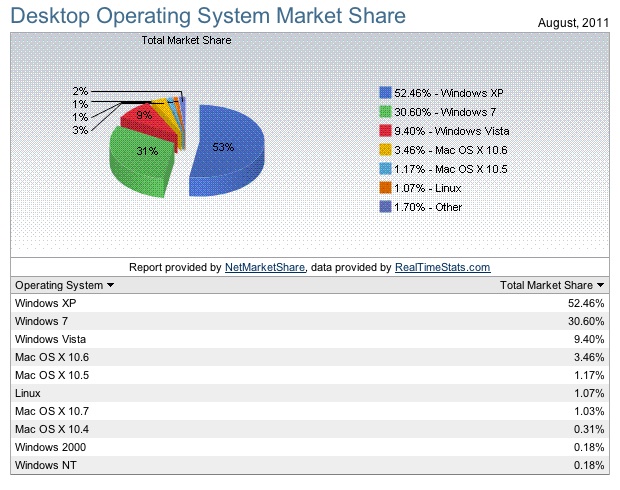
Task: Select the light blue Mac OS X 10.5 swatch
Action: [386, 169]
